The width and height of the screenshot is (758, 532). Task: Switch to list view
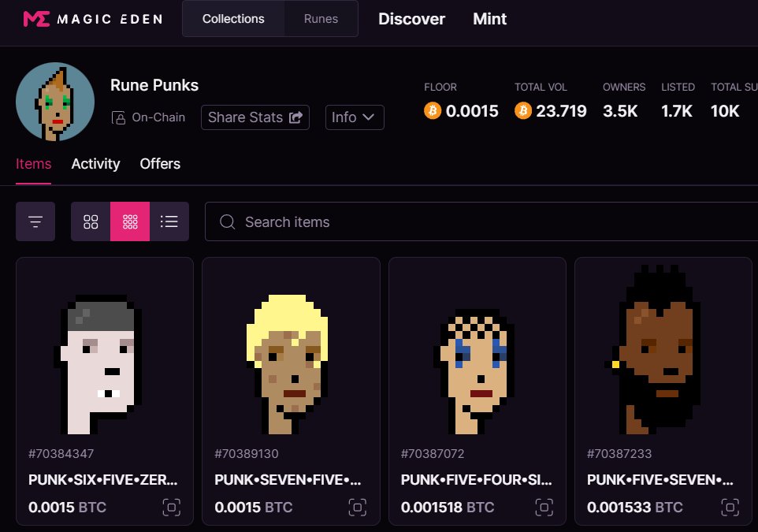169,221
